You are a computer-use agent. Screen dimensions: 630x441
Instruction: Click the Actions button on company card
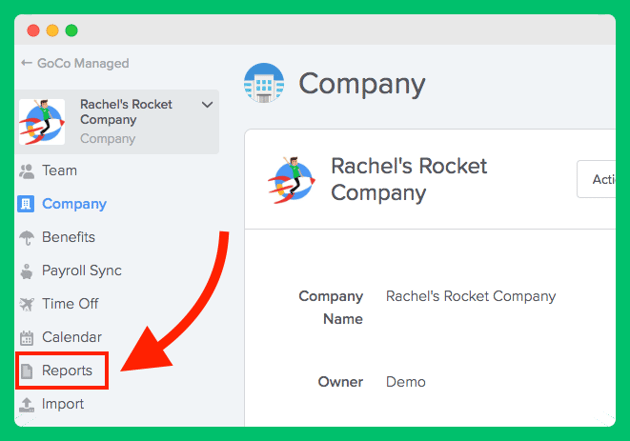click(x=596, y=179)
